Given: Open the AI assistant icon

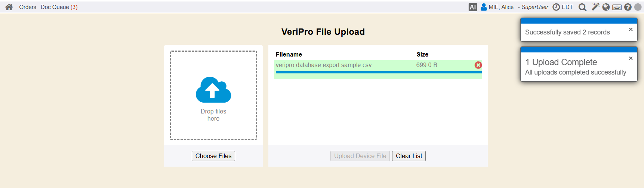Looking at the screenshot, I should (x=473, y=7).
